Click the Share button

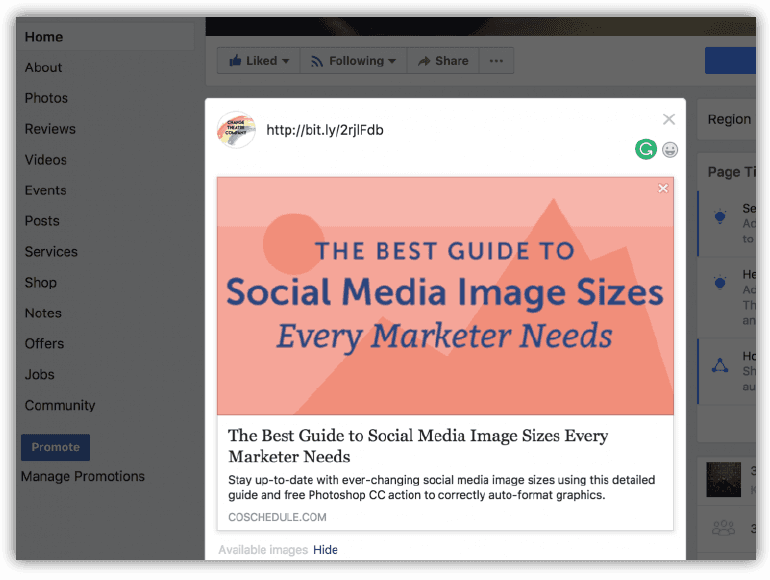(x=443, y=61)
